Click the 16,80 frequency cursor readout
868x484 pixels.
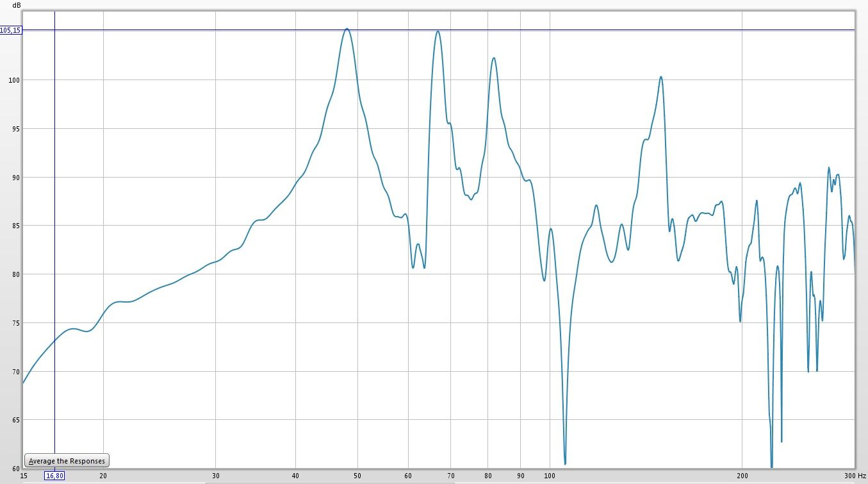(54, 476)
